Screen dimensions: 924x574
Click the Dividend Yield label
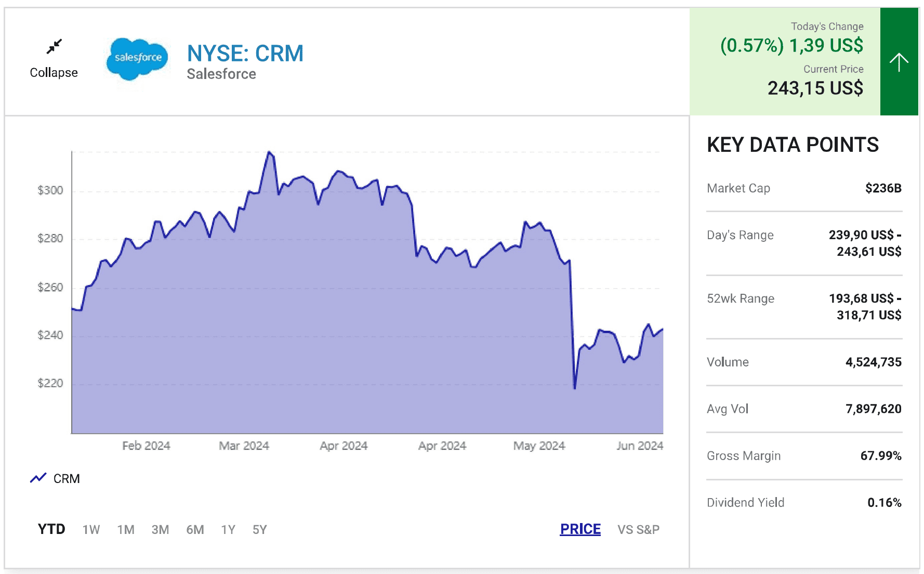[x=745, y=503]
